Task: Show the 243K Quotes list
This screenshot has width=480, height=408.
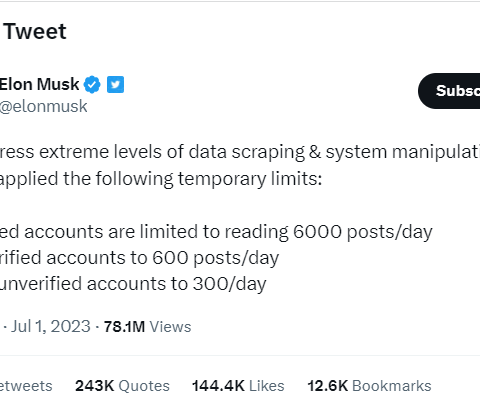Action: 122,386
